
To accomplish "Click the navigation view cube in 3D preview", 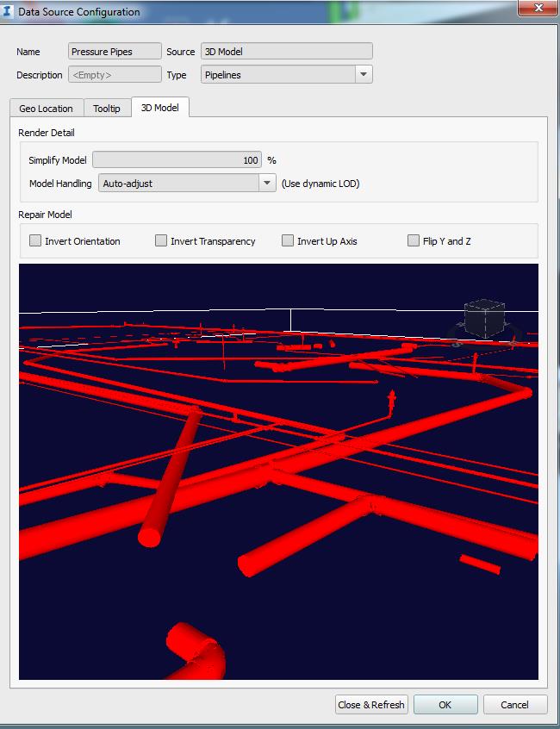I will [x=485, y=319].
